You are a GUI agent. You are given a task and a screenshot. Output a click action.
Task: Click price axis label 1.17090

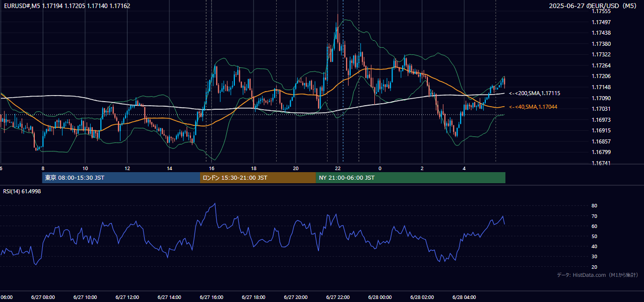point(601,98)
